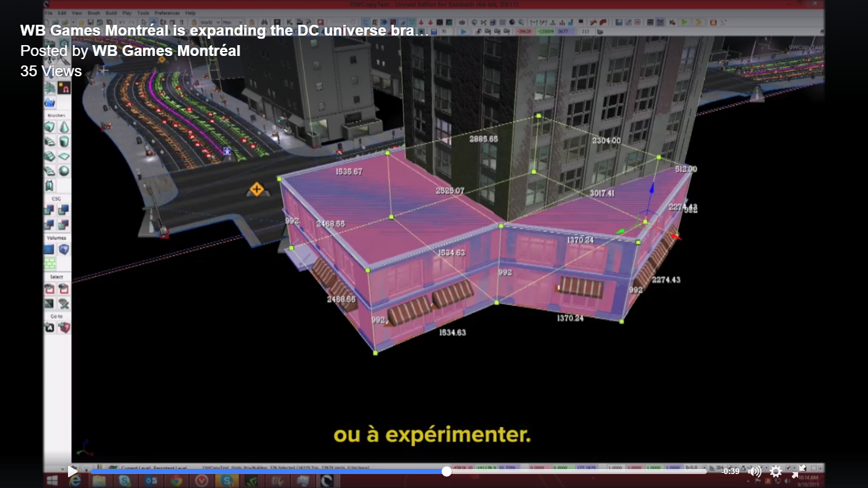The width and height of the screenshot is (868, 488).
Task: Choose the Cylinder brush tool
Action: [x=64, y=142]
